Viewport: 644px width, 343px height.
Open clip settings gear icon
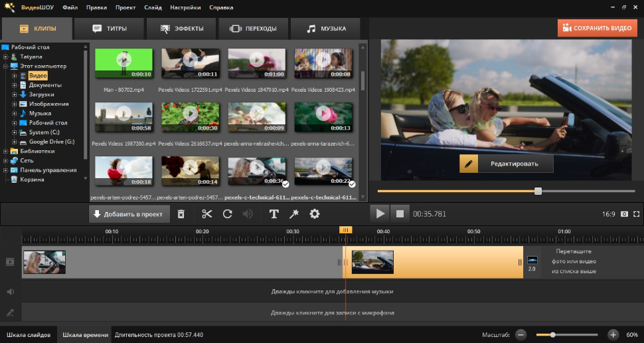click(315, 214)
